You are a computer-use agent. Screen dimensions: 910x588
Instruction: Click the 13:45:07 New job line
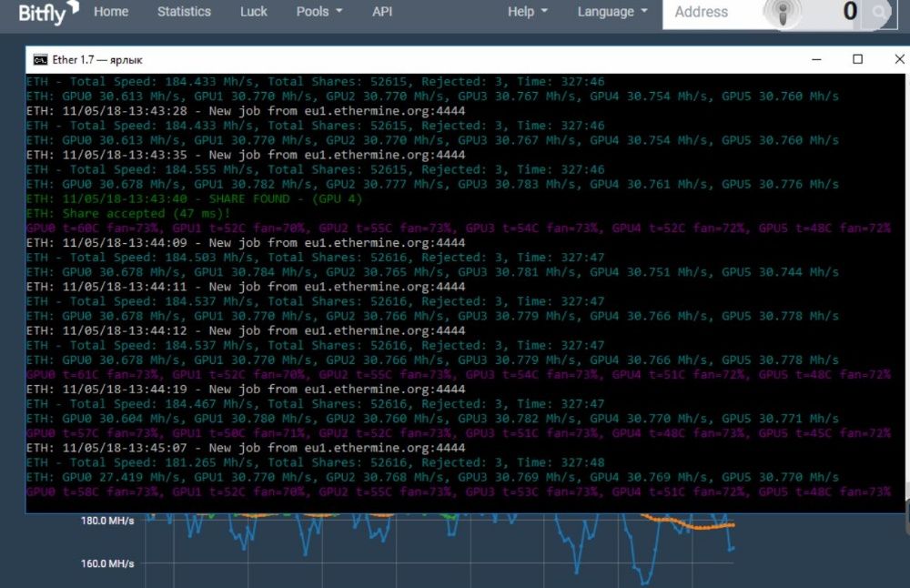(x=246, y=448)
